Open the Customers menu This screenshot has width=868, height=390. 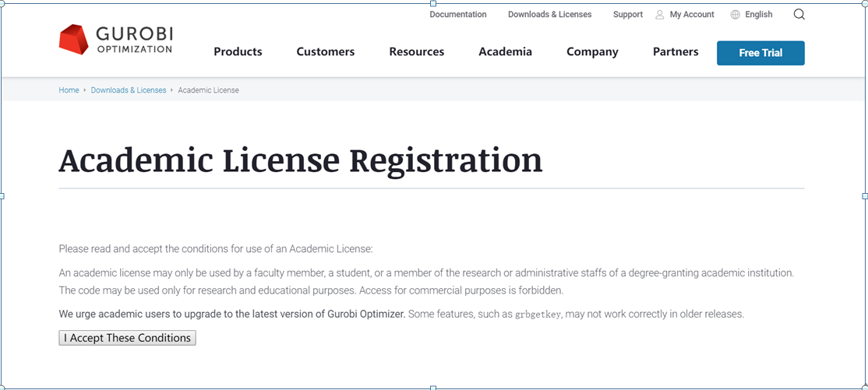coord(326,52)
